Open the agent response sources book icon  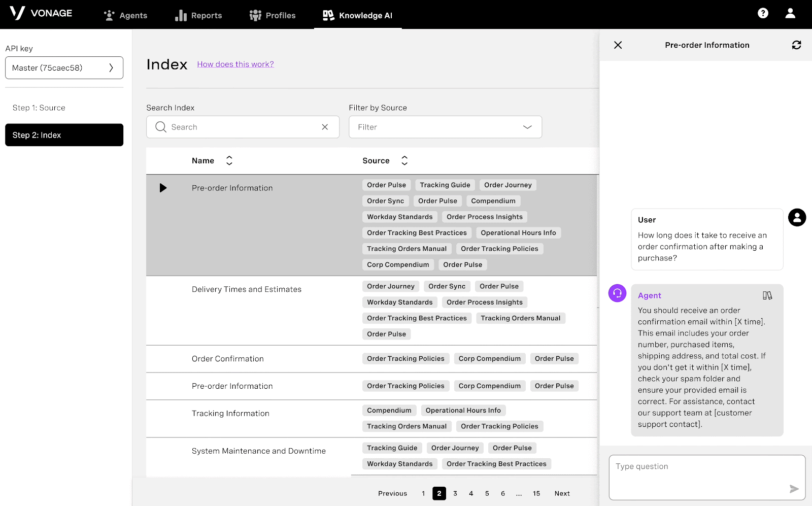767,295
